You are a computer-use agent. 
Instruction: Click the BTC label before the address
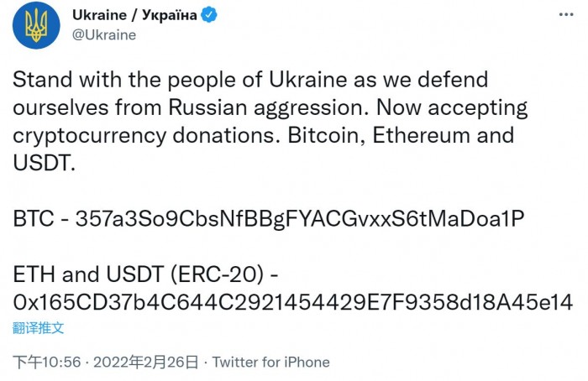(x=34, y=219)
